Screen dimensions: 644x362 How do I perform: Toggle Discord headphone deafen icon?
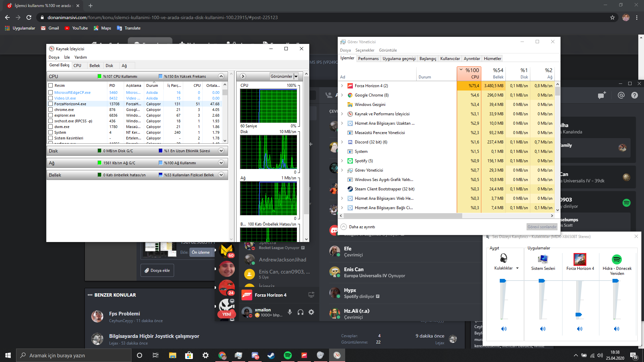click(x=301, y=312)
